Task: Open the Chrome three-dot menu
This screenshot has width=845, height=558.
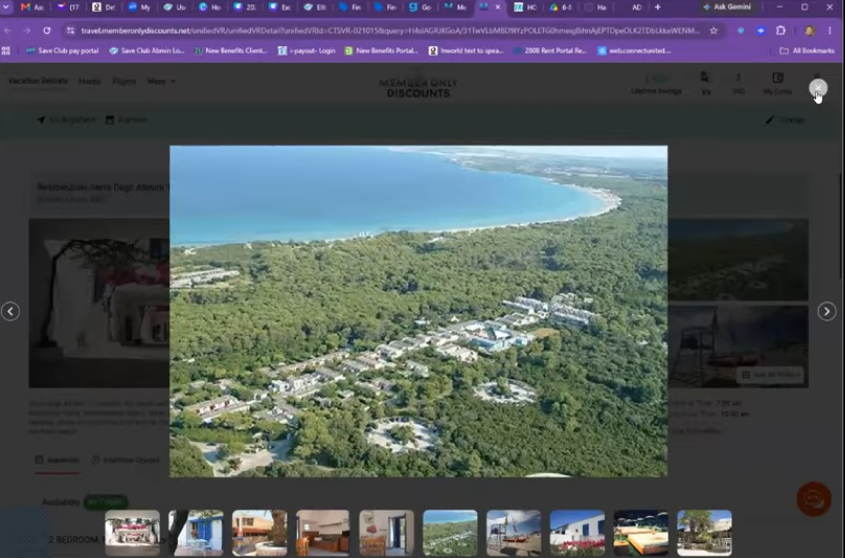Action: 830,31
